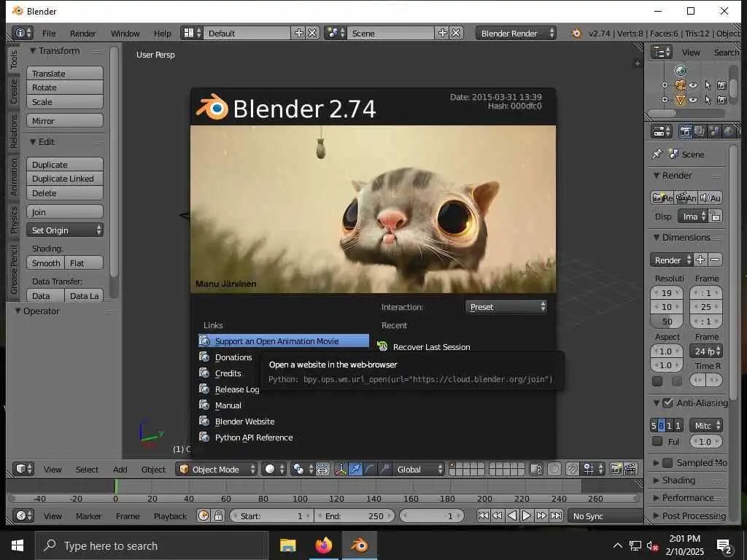
Task: Toggle use preview range clock icon
Action: tap(204, 516)
